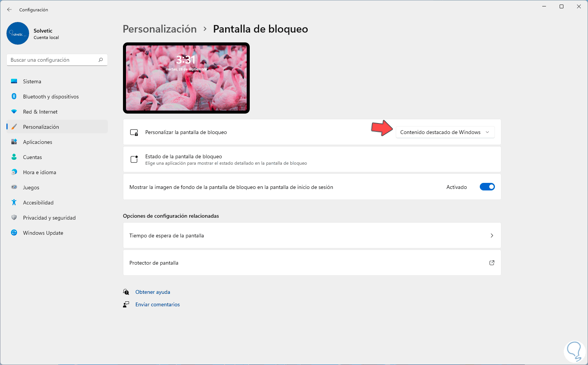This screenshot has width=588, height=365.
Task: Open Protector de pantalla option
Action: click(x=312, y=263)
